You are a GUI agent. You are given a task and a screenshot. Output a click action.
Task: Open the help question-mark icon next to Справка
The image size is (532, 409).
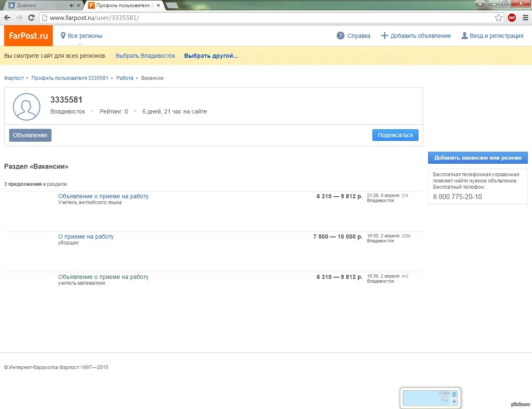pos(340,36)
